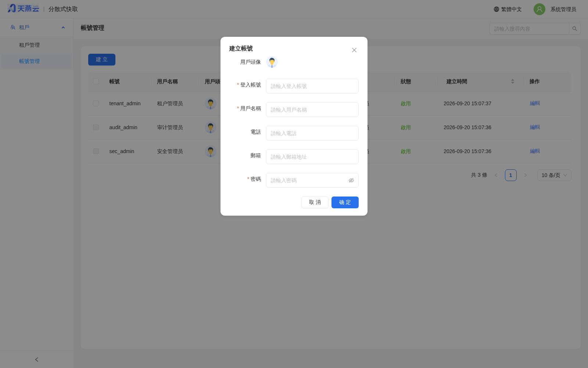
Task: Open the 10 条/页 page size dropdown
Action: 554,175
